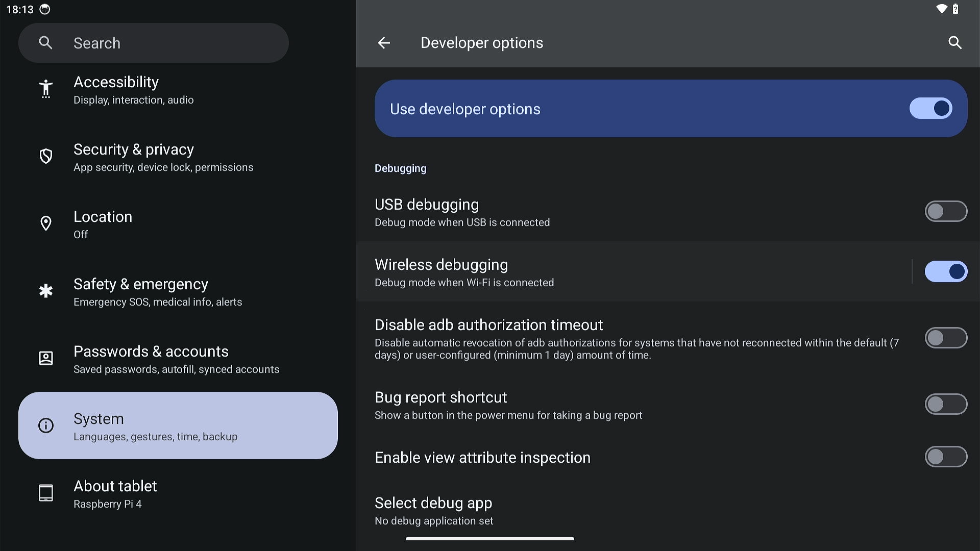This screenshot has height=551, width=980.
Task: Open Select debug app option
Action: pyautogui.click(x=668, y=511)
